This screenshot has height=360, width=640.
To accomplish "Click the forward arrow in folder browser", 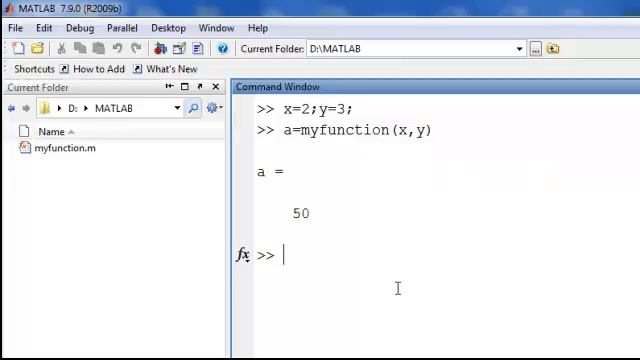I will coord(26,108).
